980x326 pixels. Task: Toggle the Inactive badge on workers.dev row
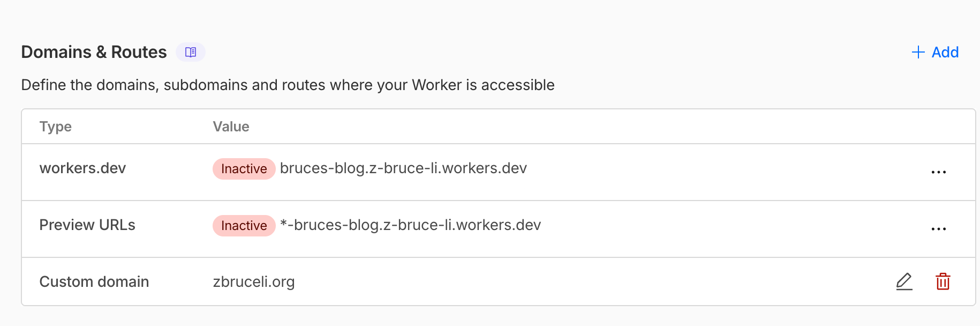pos(244,168)
